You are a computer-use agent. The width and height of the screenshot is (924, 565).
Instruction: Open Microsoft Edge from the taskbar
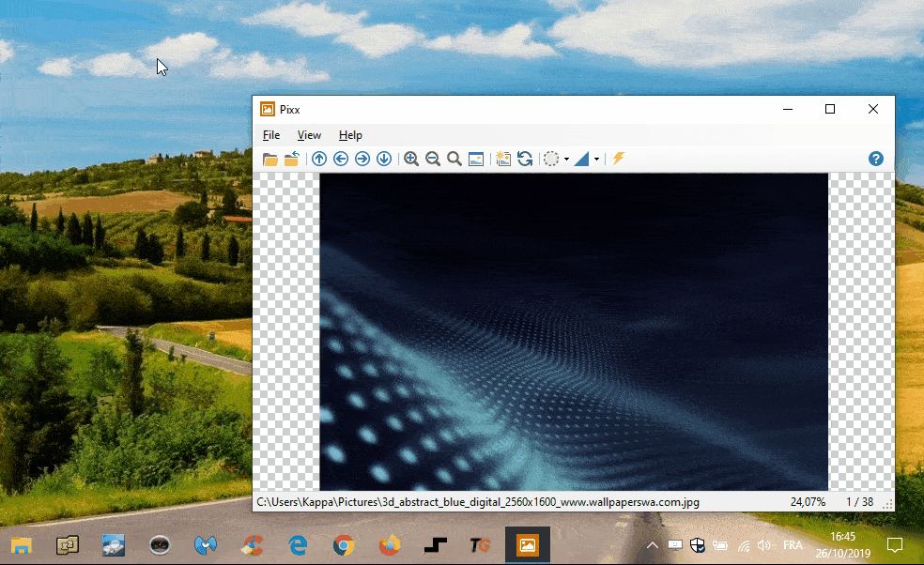click(x=299, y=545)
